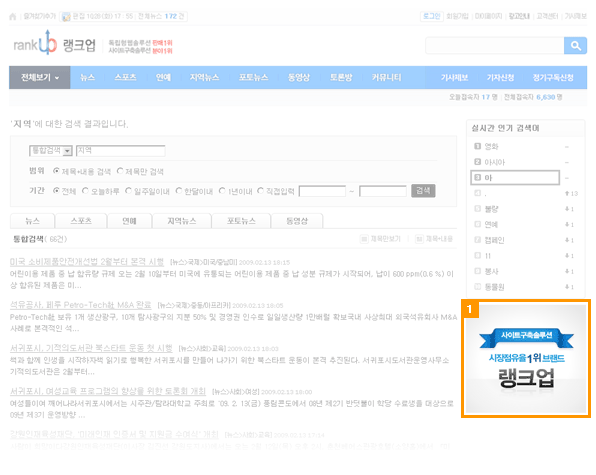Viewport: 596px width, 475px height.
Task: Click rank 1 icon beside 영화 keyword
Action: pyautogui.click(x=478, y=146)
